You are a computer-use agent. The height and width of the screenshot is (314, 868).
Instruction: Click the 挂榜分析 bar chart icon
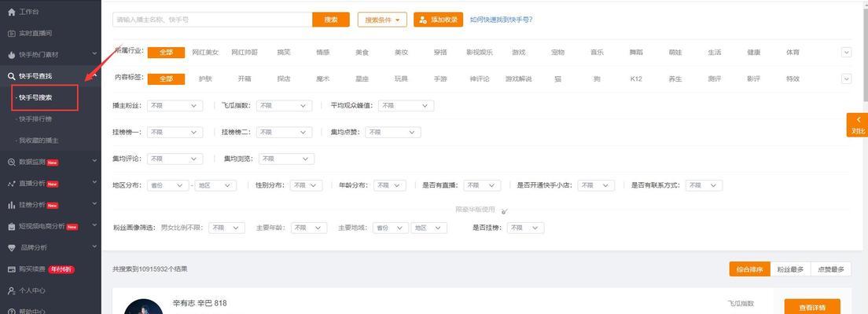[12, 205]
